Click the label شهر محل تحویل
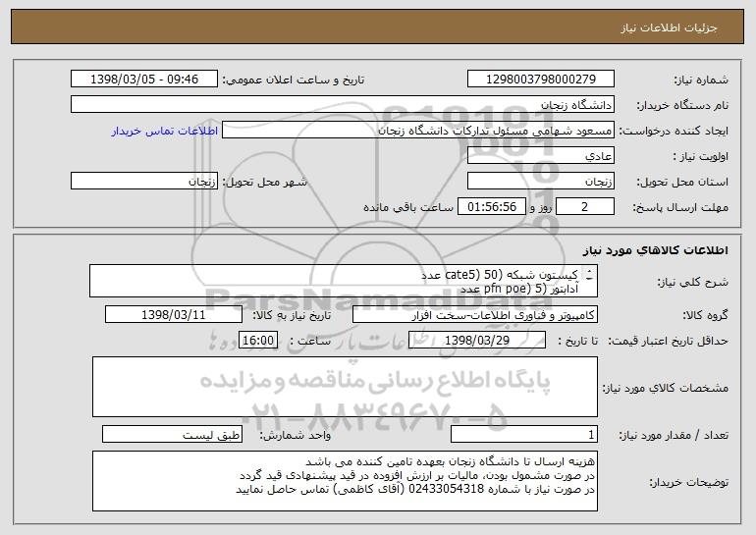The height and width of the screenshot is (535, 756). pos(264,182)
